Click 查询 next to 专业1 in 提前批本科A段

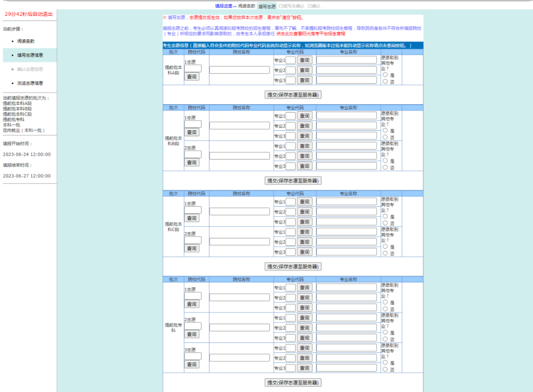click(305, 60)
